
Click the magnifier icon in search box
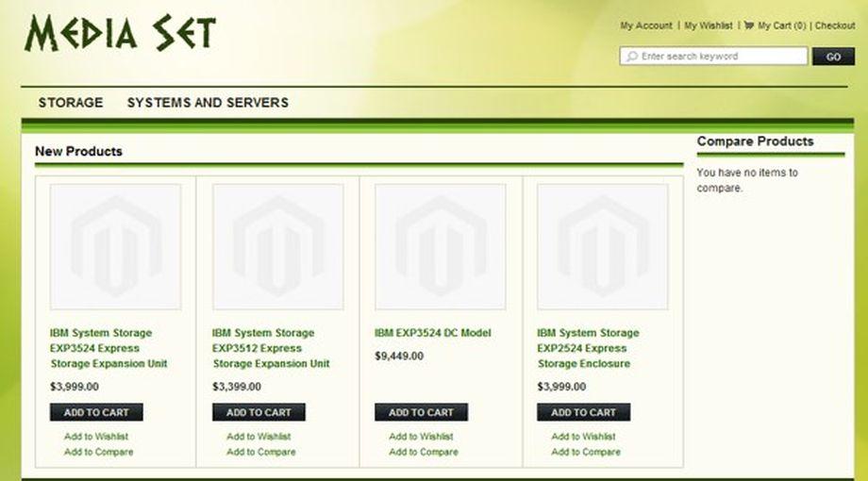tap(631, 57)
